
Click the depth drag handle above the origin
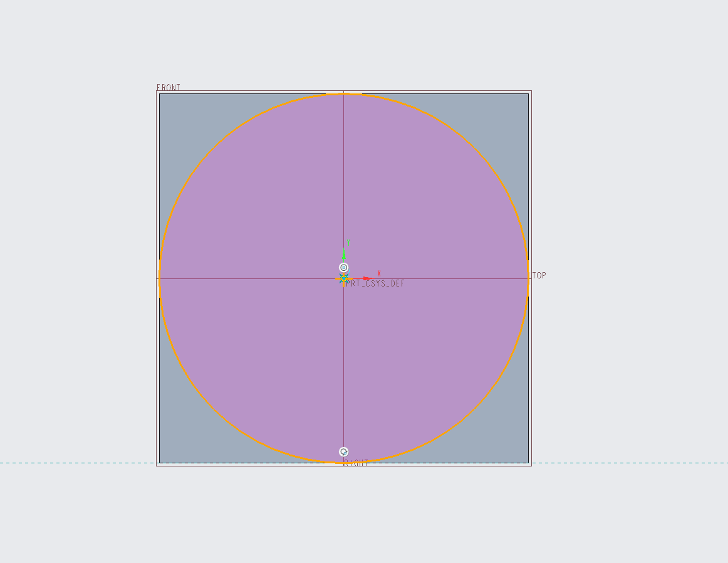coord(343,268)
